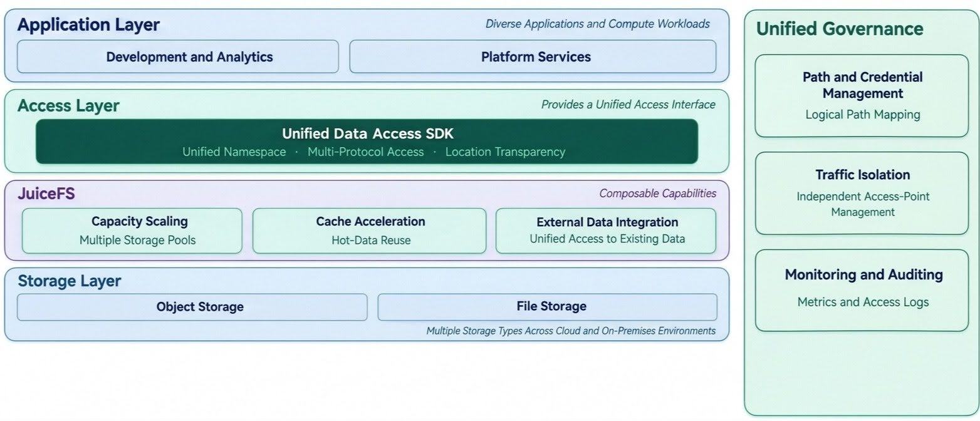
Task: Click 'Independent Access-Point Management' subtitle
Action: click(863, 204)
